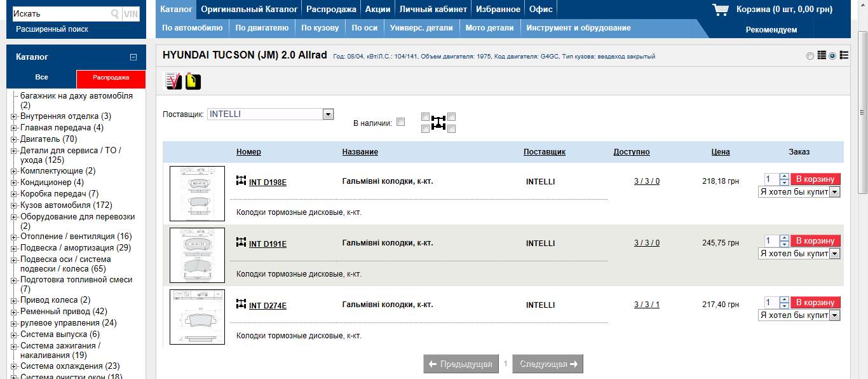This screenshot has height=379, width=868.
Task: Check the front-left axle position checkbox
Action: pos(425,116)
